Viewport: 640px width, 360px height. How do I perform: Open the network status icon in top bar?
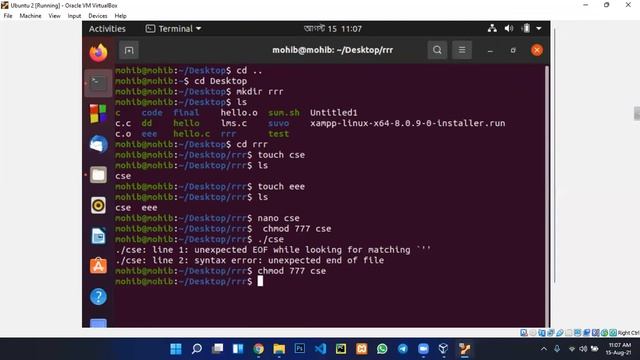pyautogui.click(x=492, y=29)
